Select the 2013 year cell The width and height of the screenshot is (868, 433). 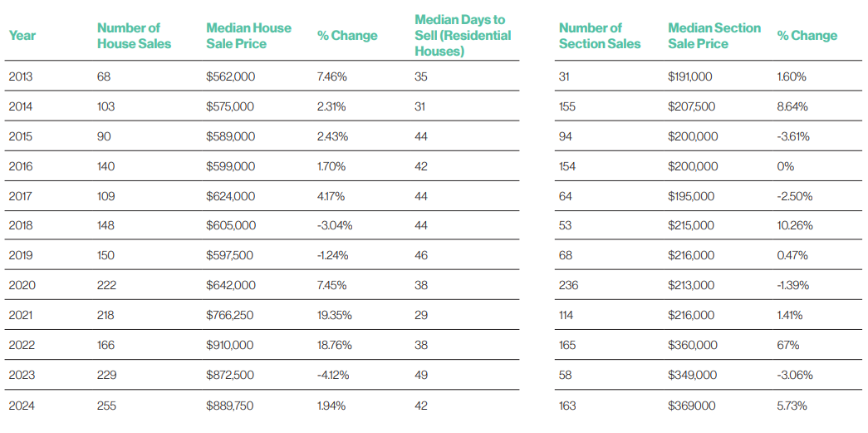22,76
